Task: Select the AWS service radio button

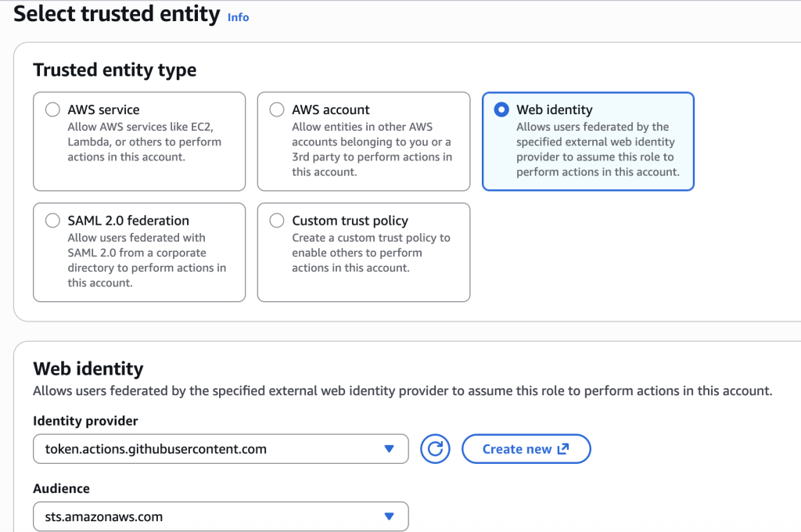Action: point(52,110)
